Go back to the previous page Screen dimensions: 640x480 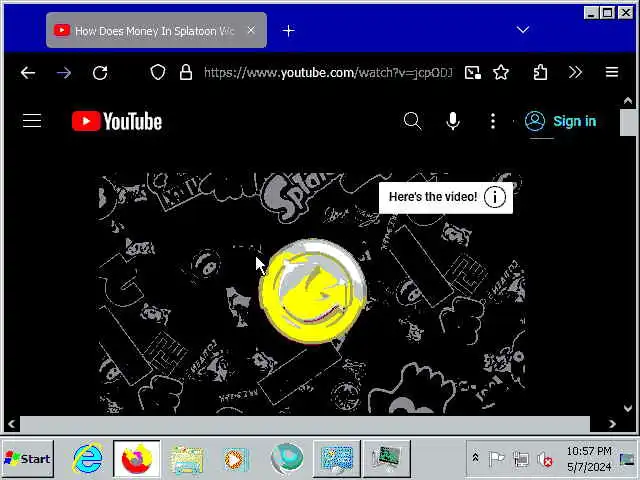click(28, 73)
